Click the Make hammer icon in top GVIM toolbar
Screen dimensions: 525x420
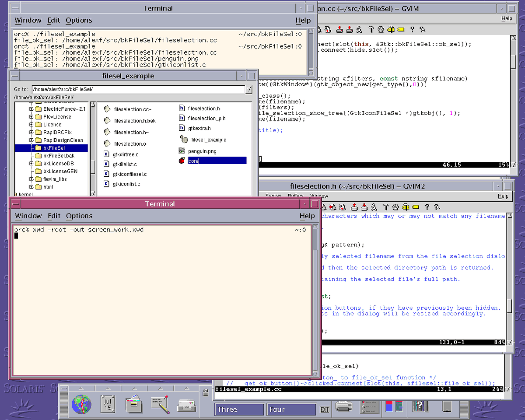pos(371,29)
